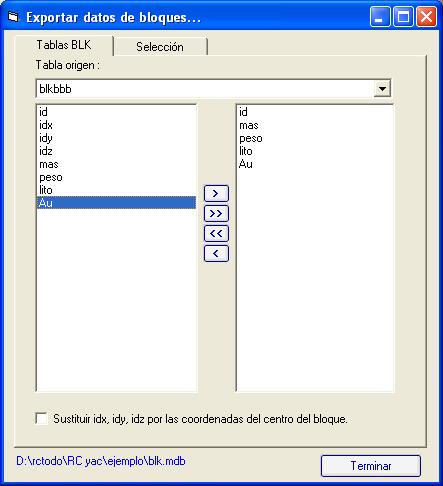Select idx in the left field list
Image resolution: width=443 pixels, height=486 pixels.
[116, 125]
